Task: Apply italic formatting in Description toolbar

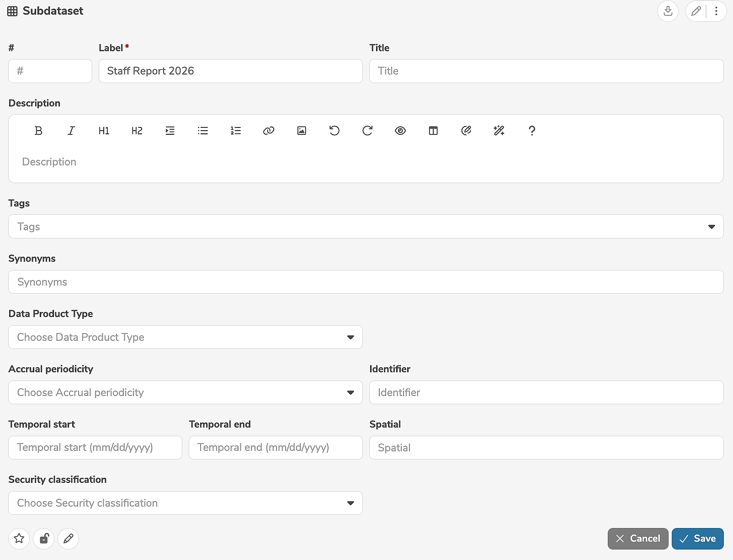Action: point(71,131)
